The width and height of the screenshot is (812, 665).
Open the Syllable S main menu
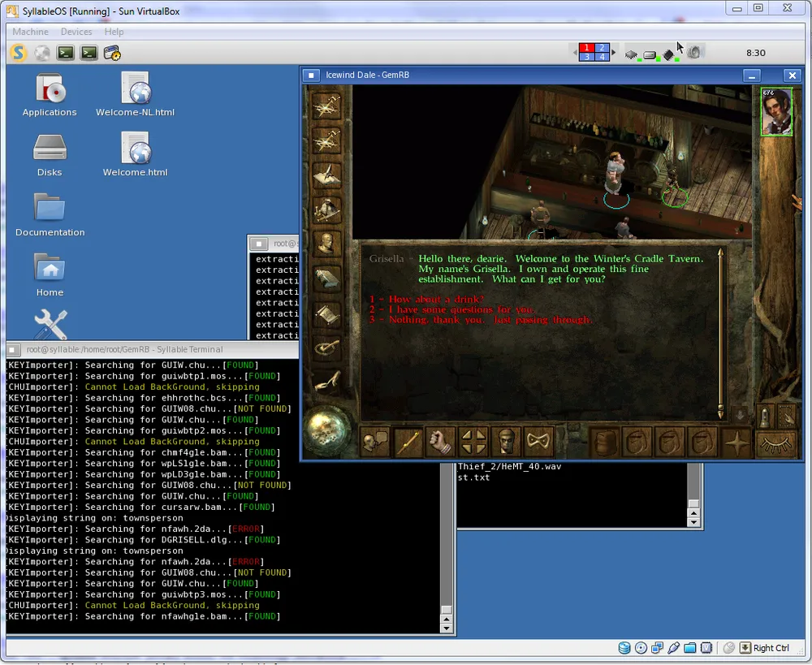click(x=18, y=52)
